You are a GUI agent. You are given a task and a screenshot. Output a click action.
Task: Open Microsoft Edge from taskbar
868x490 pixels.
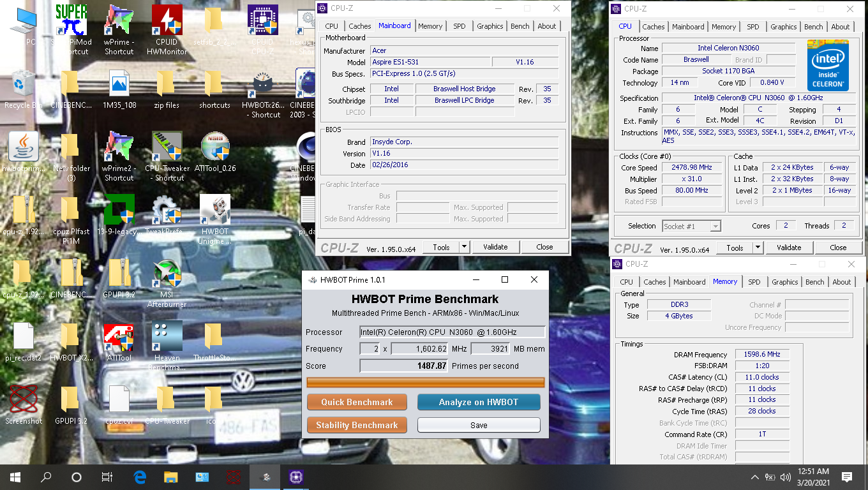click(140, 477)
